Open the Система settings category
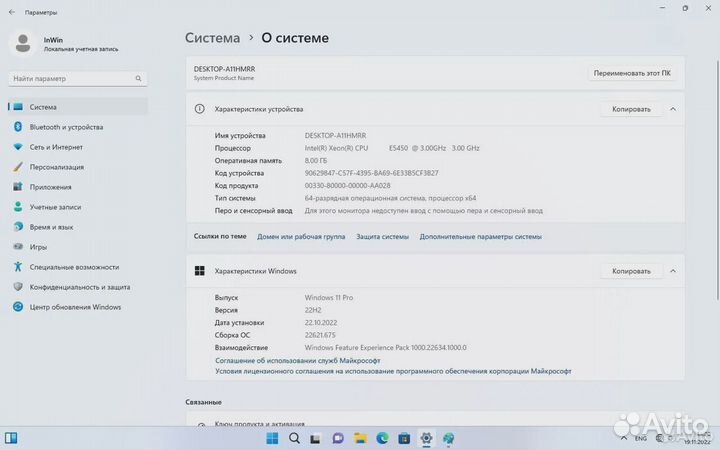The height and width of the screenshot is (450, 720). pos(78,107)
